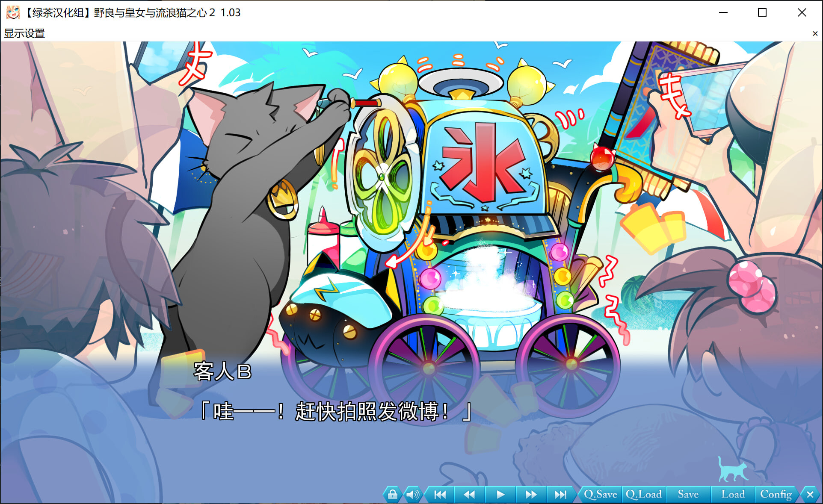
Task: Jump to previous scene skip-back icon
Action: pyautogui.click(x=440, y=495)
